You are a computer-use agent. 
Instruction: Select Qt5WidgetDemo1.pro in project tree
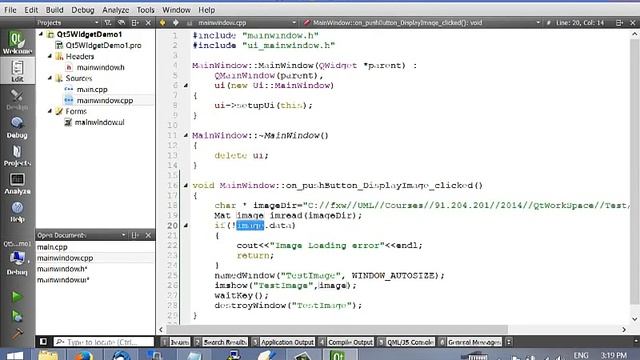click(103, 45)
